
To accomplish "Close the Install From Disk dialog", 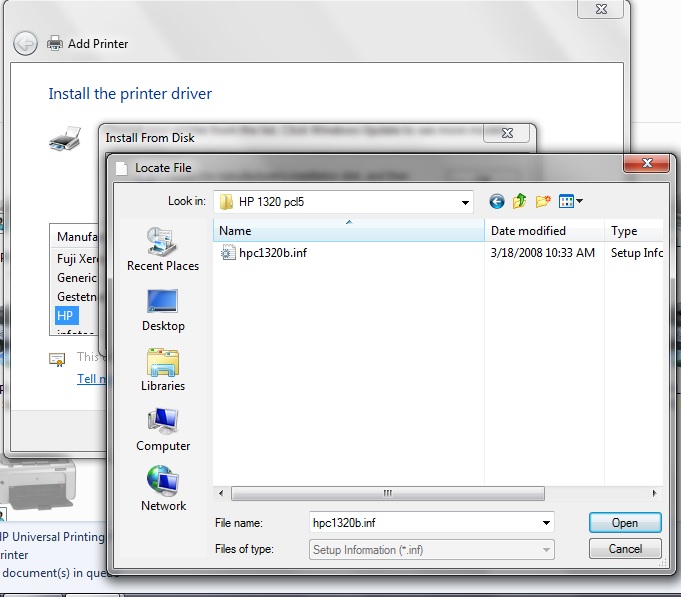I will click(507, 133).
